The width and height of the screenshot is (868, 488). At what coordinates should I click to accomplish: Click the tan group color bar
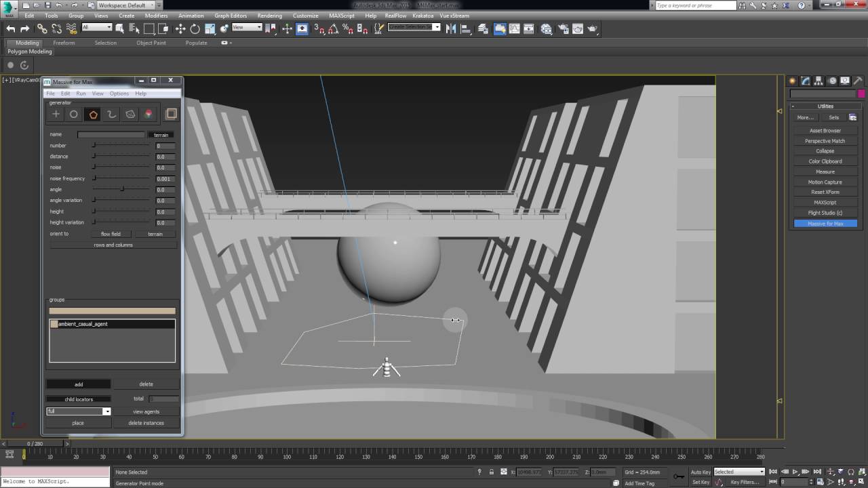point(112,311)
